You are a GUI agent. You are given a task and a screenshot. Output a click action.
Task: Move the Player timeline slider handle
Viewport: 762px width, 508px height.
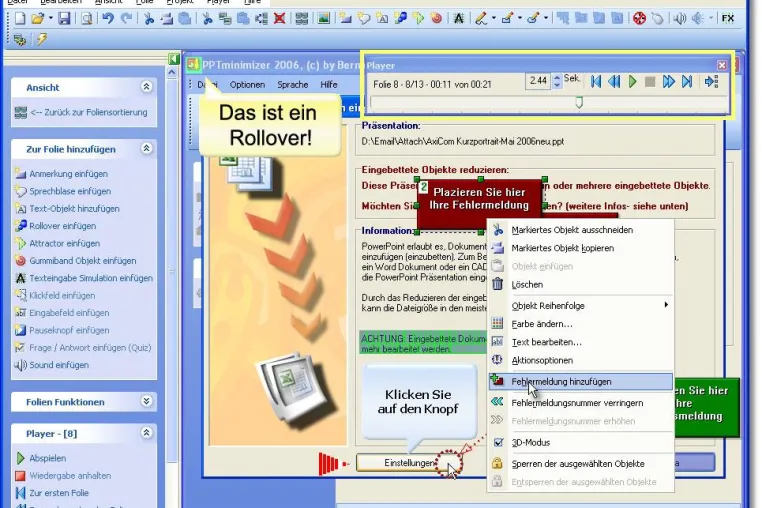(x=579, y=102)
